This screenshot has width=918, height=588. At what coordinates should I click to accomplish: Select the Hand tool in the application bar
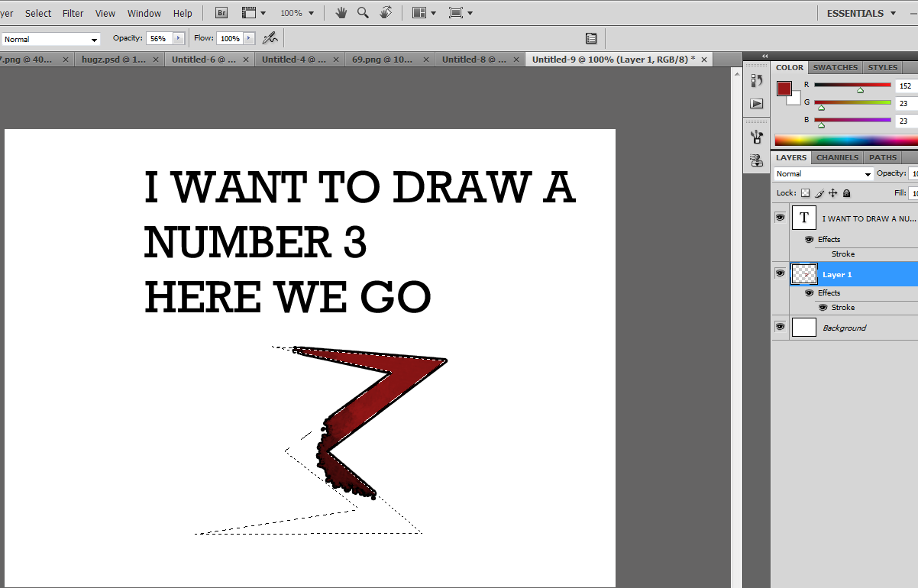click(341, 13)
